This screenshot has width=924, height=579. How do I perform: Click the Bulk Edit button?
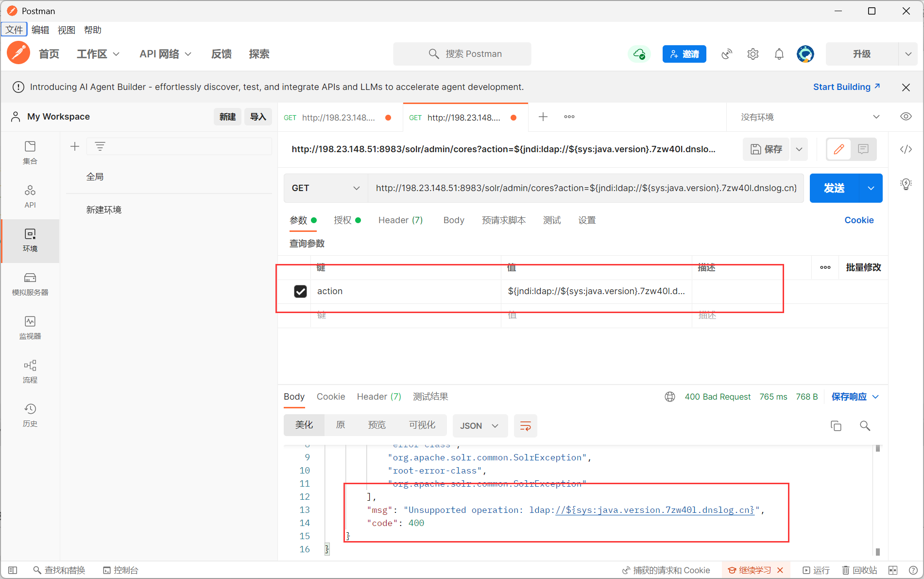863,267
